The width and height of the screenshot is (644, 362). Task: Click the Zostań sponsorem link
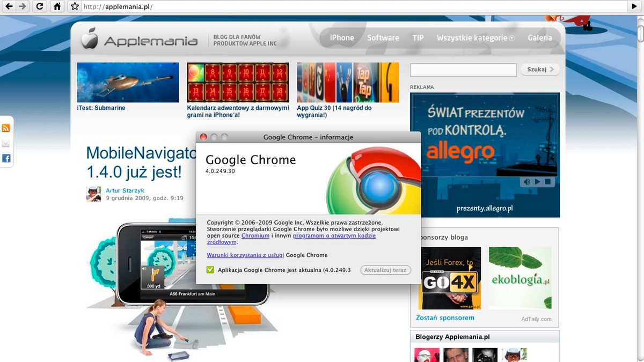[444, 317]
